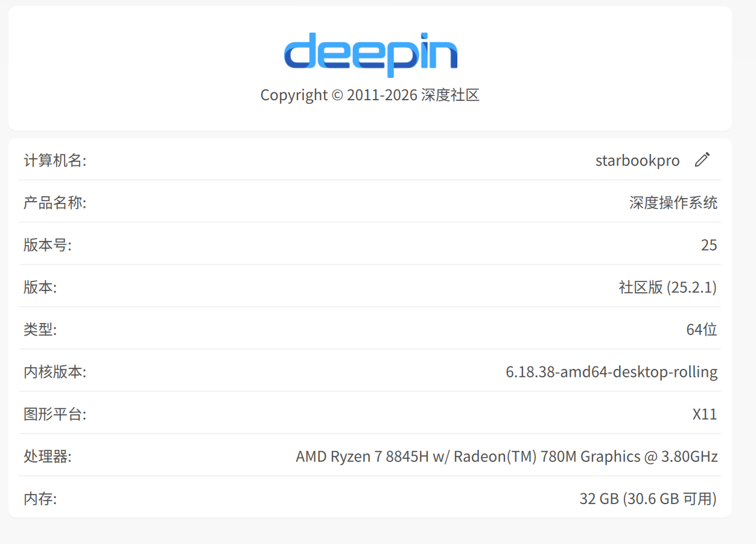Click the 版本号 label
This screenshot has height=544, width=756.
point(48,245)
